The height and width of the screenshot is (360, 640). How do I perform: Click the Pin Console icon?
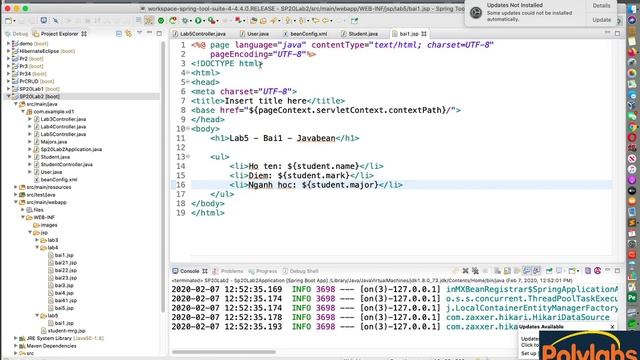click(x=549, y=271)
